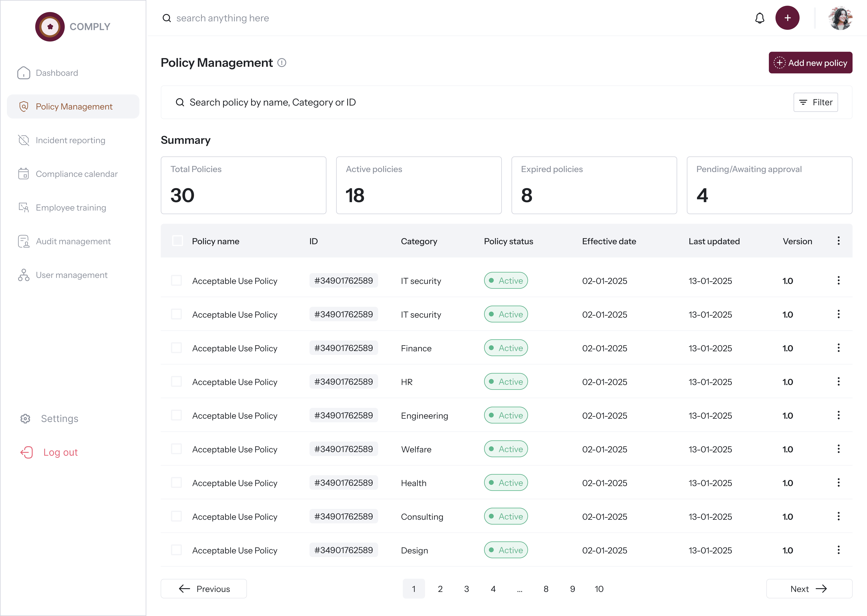
Task: Go to the Next page
Action: point(809,589)
